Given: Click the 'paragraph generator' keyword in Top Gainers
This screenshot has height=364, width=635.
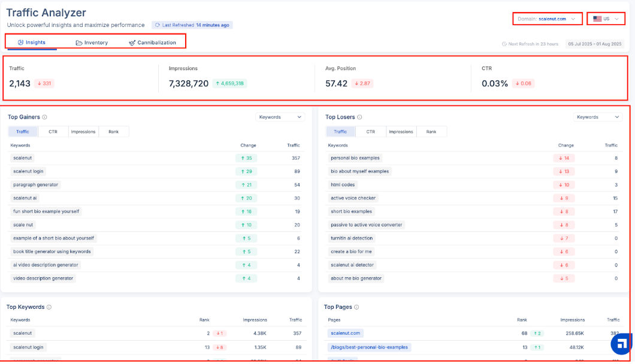Looking at the screenshot, I should pyautogui.click(x=36, y=185).
